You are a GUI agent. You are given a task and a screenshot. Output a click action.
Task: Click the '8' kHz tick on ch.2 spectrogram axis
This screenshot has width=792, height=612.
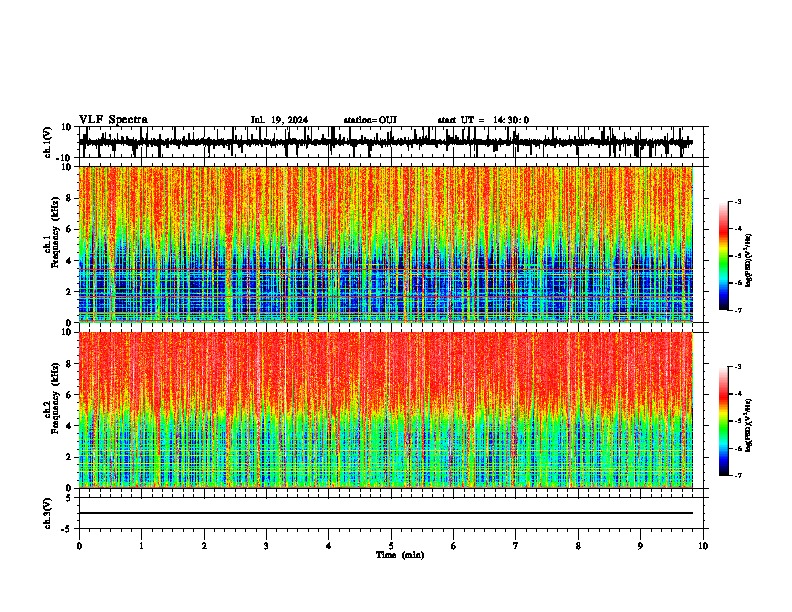[70, 364]
